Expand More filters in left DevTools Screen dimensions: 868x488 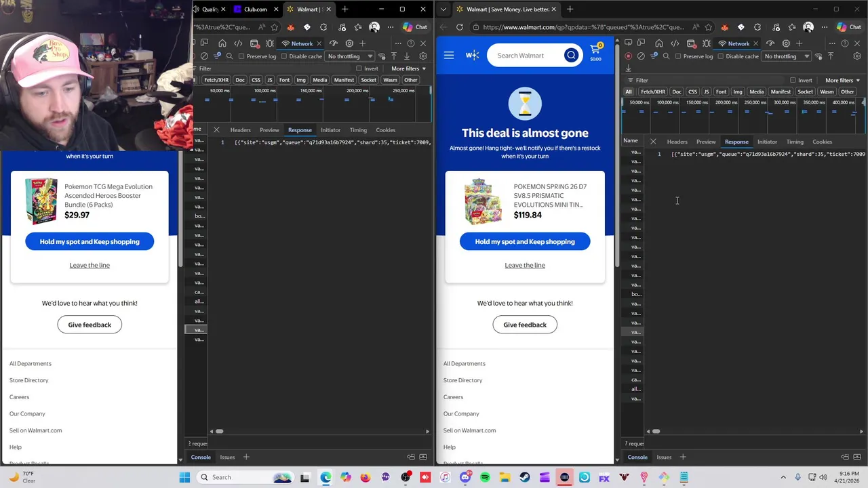[x=408, y=68]
